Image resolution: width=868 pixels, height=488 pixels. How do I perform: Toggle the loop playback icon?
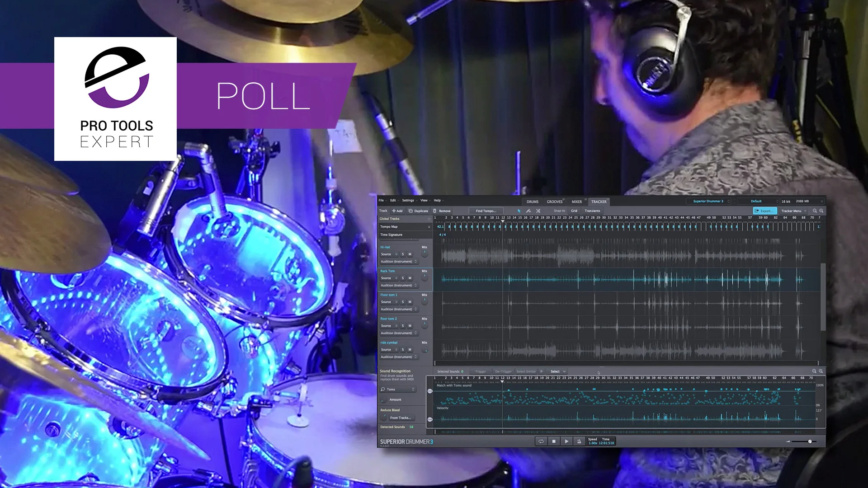coord(541,441)
